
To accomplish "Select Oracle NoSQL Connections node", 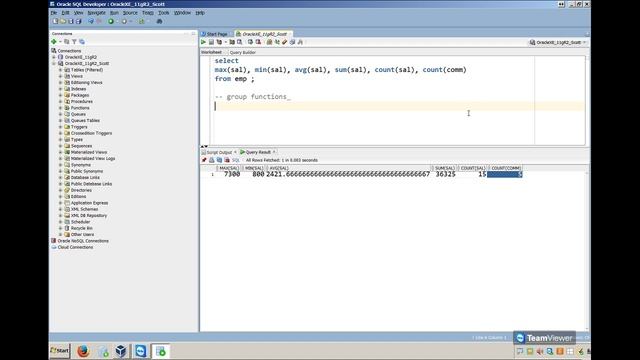I will tap(83, 241).
